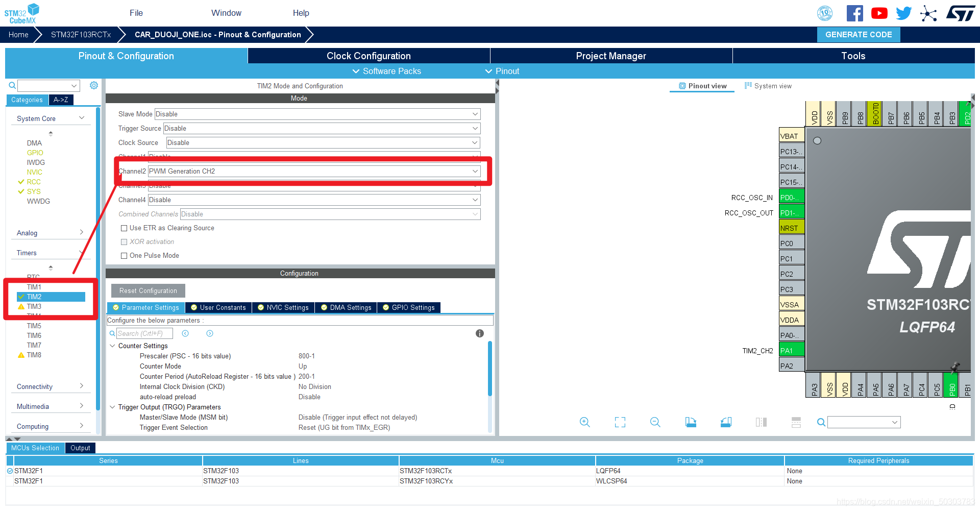Switch to the Tools tab

(x=853, y=56)
